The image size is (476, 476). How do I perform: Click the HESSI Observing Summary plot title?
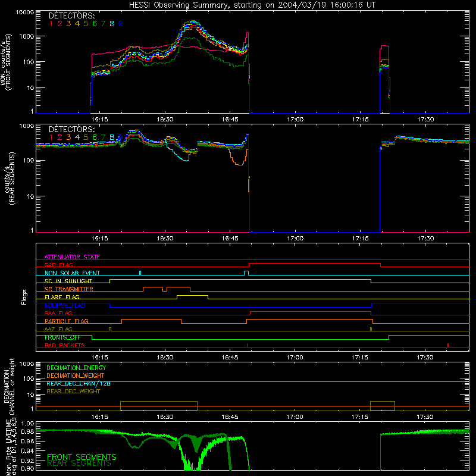click(x=252, y=5)
